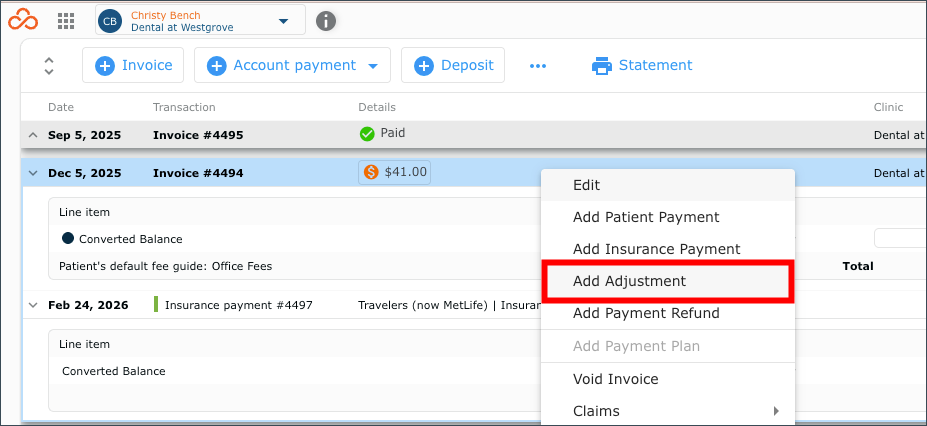Open the Claims submenu
This screenshot has height=426, width=927.
pos(668,411)
